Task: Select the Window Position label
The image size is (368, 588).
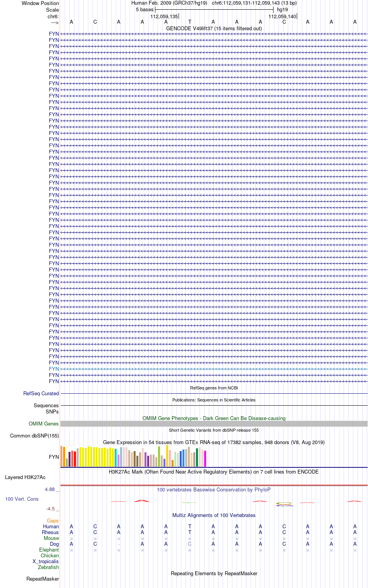Action: [40, 3]
